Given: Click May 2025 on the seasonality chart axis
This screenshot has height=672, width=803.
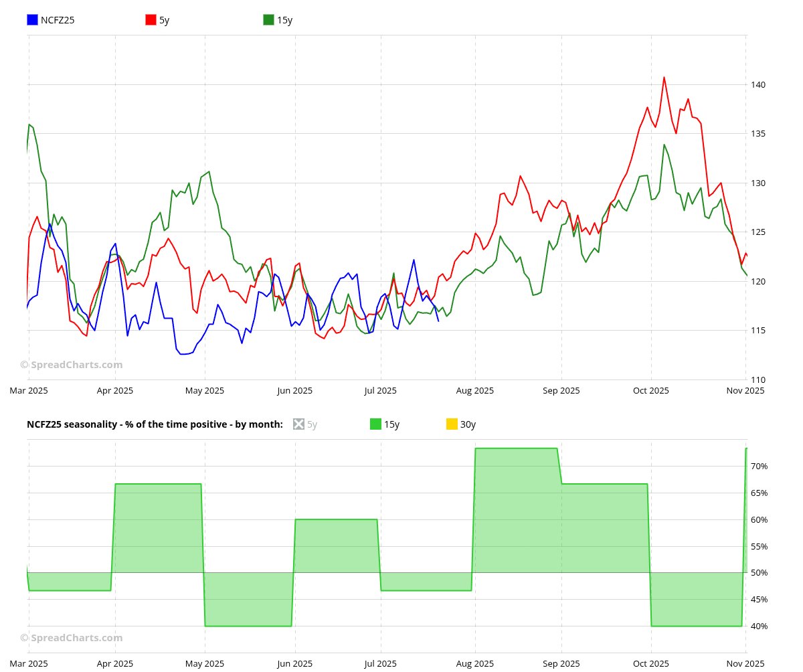Looking at the screenshot, I should click(205, 663).
